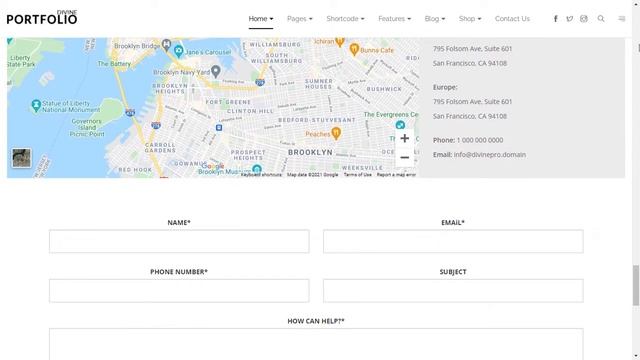
Task: Go to the Divine Portfolio logo
Action: coord(42,18)
